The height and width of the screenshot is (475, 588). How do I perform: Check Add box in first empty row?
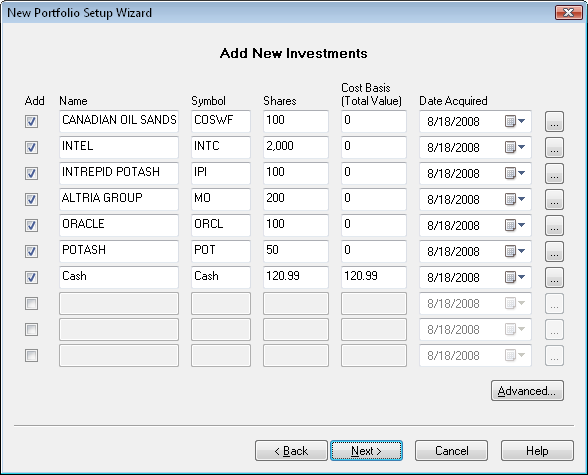tap(32, 303)
